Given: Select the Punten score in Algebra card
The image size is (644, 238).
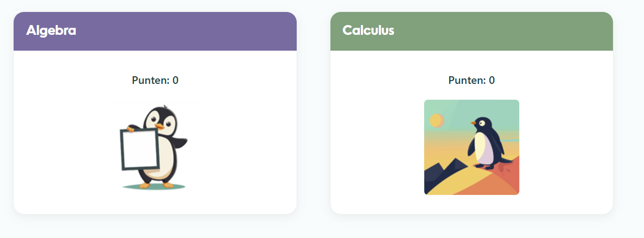Looking at the screenshot, I should [155, 80].
